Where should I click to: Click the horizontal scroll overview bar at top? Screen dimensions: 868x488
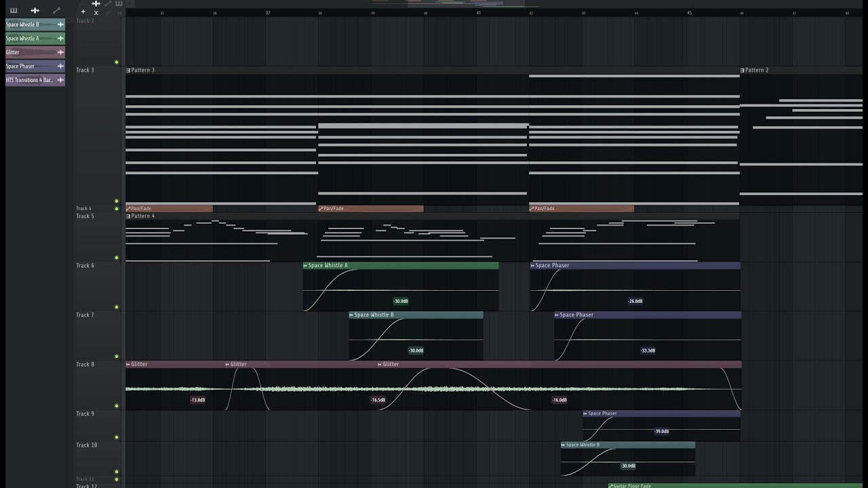point(466,3)
